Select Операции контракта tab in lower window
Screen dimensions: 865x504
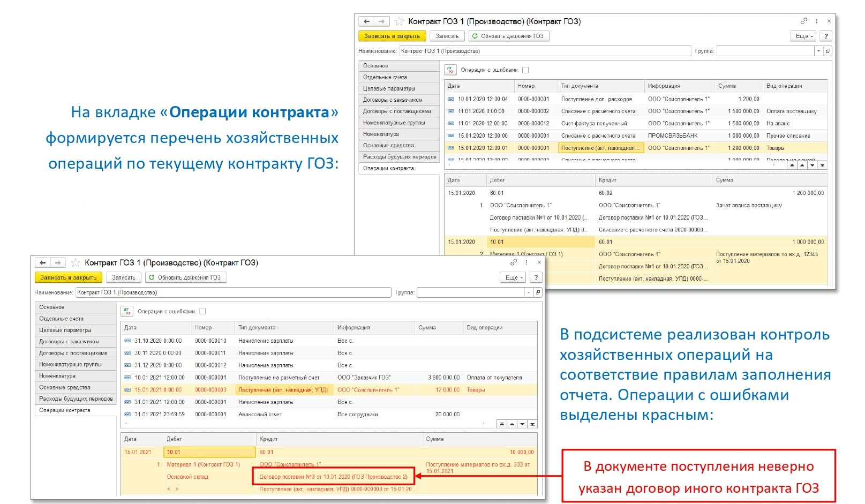(76, 410)
